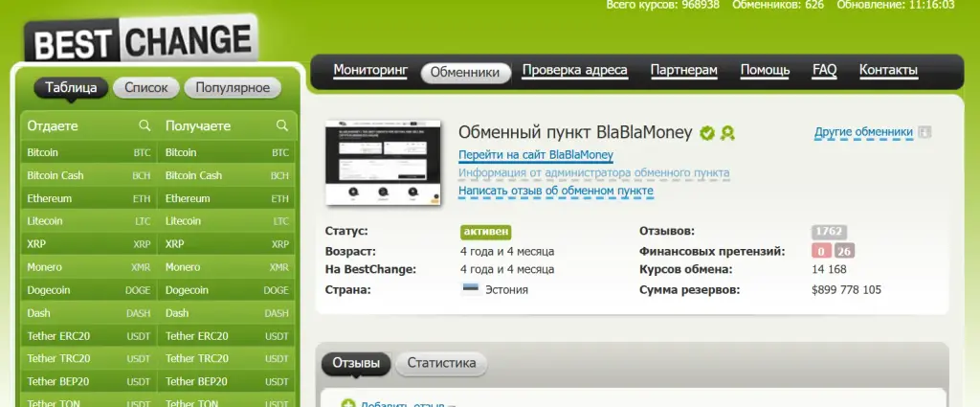Select Bitcoin Cash in the Отдаете column
The width and height of the screenshot is (980, 407).
(x=89, y=175)
